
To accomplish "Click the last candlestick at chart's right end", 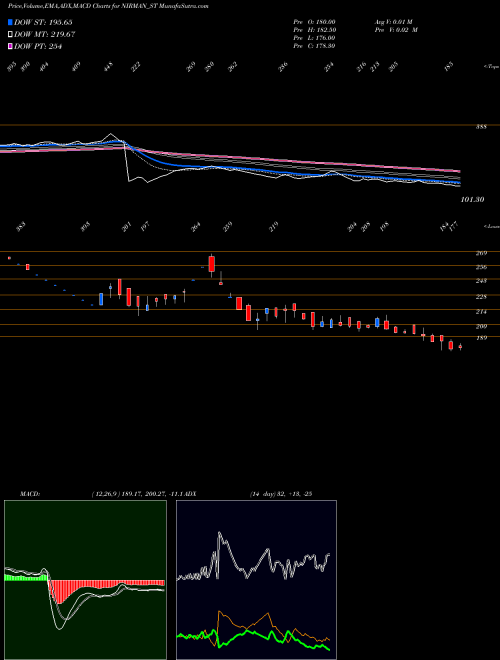I will pyautogui.click(x=460, y=347).
